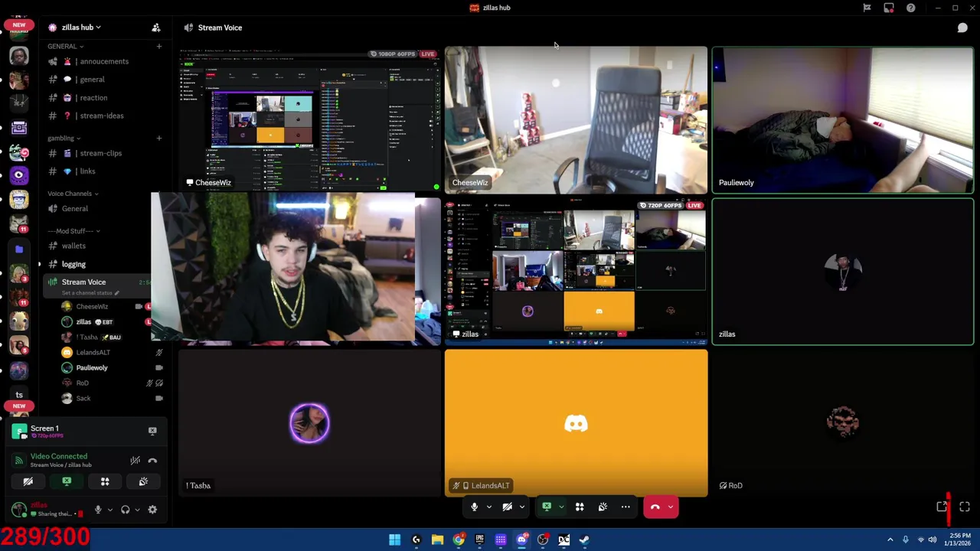
Task: Open more options in bottom call bar
Action: (x=626, y=507)
